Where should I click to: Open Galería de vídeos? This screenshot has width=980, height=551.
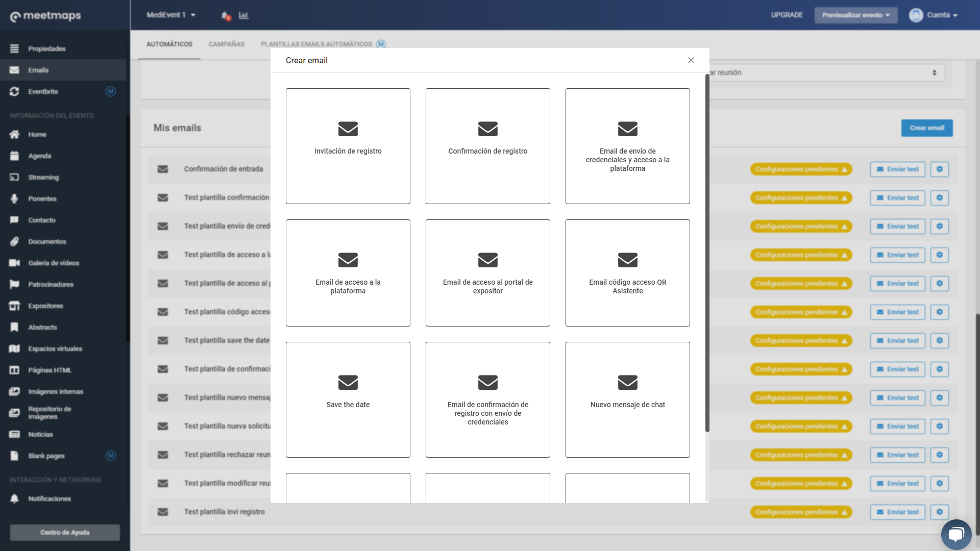(63, 263)
